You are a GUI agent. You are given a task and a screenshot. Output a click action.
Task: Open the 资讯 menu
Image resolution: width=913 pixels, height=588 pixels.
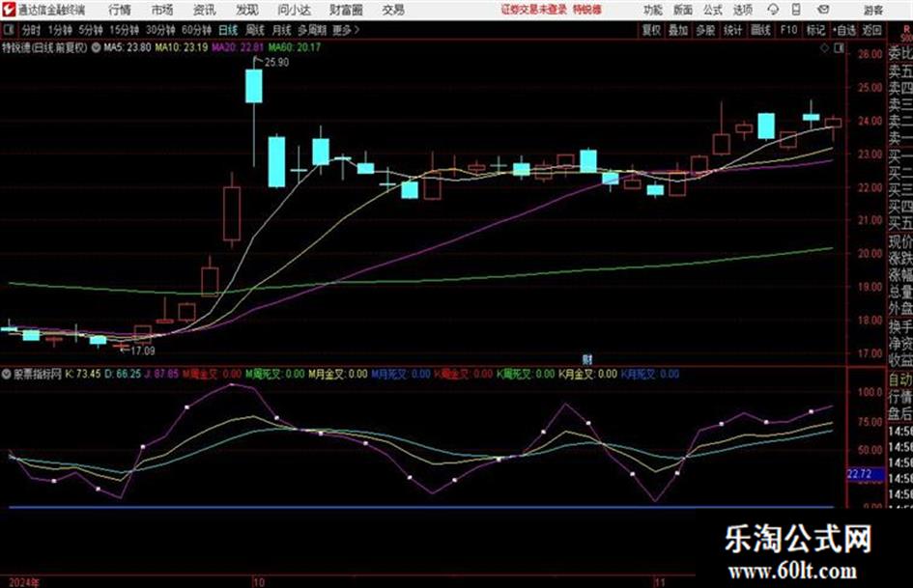pyautogui.click(x=205, y=10)
